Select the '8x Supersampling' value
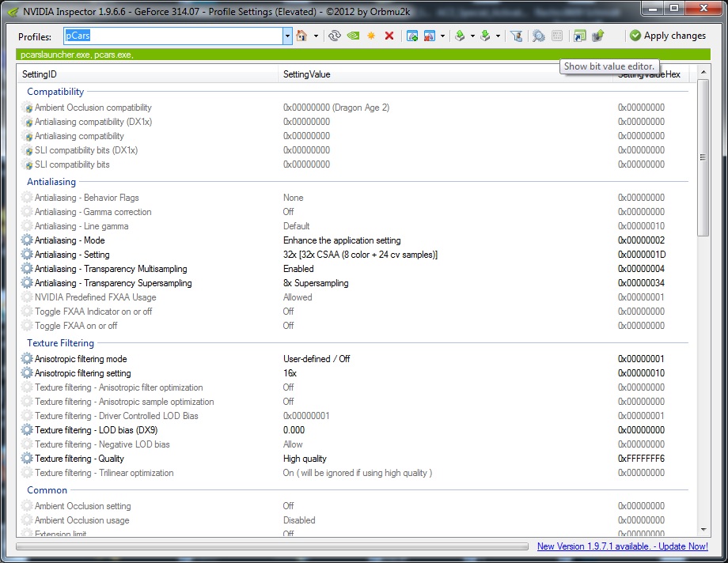 316,283
